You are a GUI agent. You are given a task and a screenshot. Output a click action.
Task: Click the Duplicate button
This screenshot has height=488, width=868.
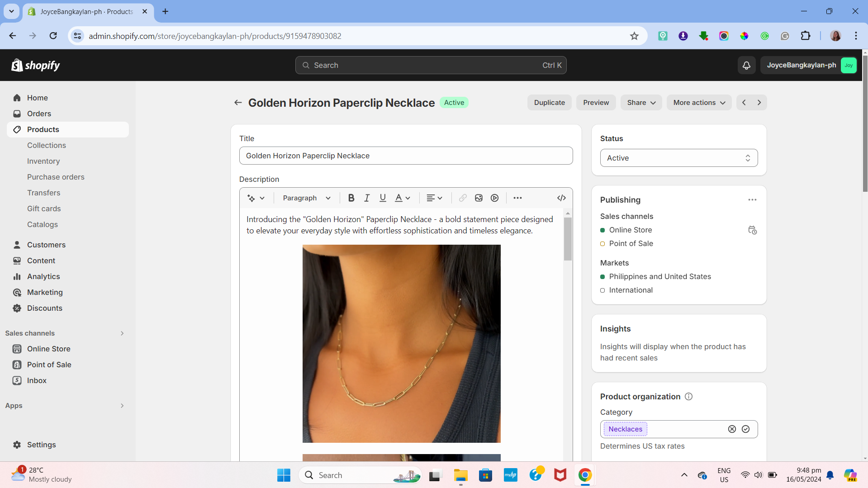(x=549, y=103)
